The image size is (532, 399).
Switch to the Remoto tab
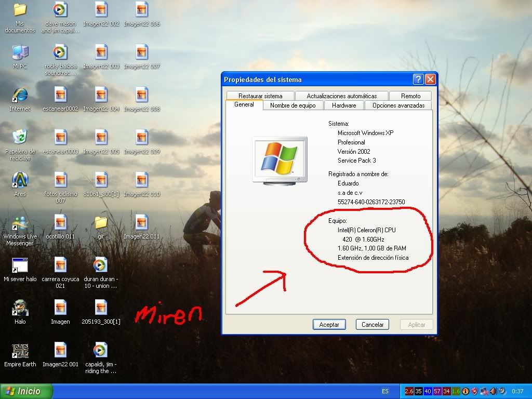(410, 96)
